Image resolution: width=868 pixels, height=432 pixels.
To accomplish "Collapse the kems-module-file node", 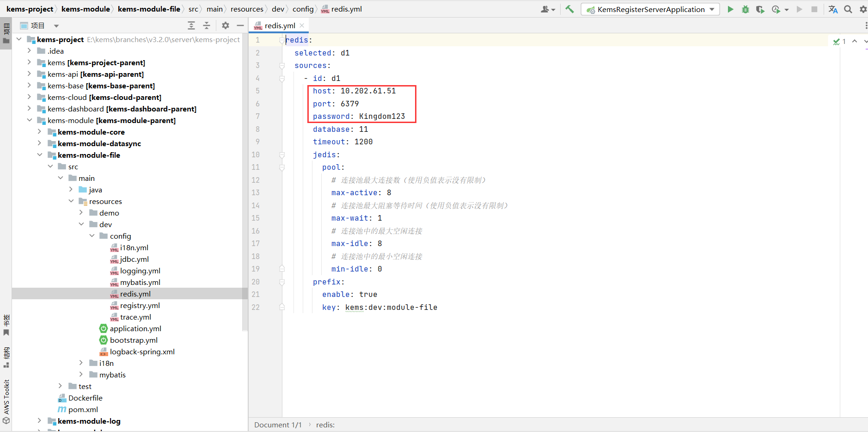I will (40, 155).
